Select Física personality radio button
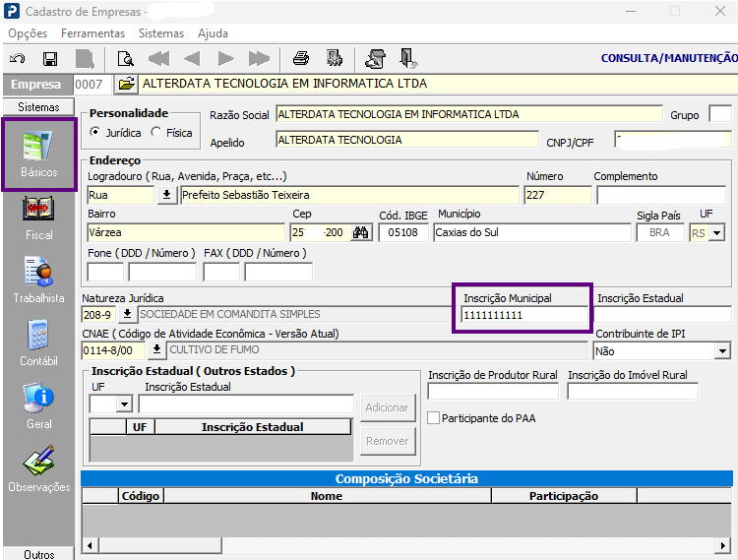 click(x=155, y=132)
